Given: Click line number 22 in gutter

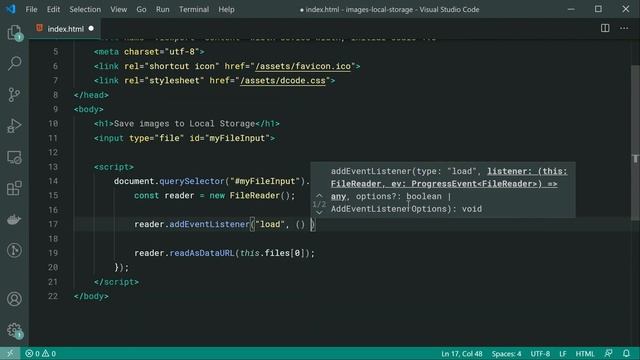Looking at the screenshot, I should (53, 296).
